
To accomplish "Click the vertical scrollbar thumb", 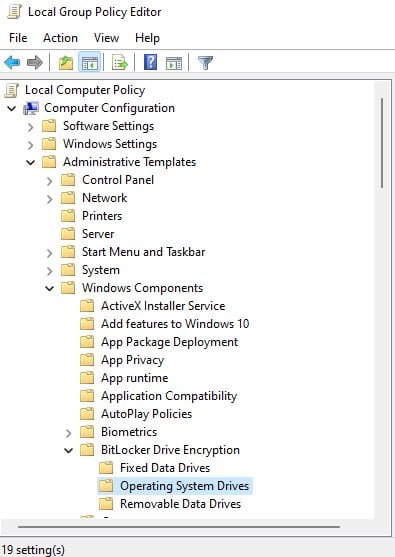I will (x=382, y=143).
